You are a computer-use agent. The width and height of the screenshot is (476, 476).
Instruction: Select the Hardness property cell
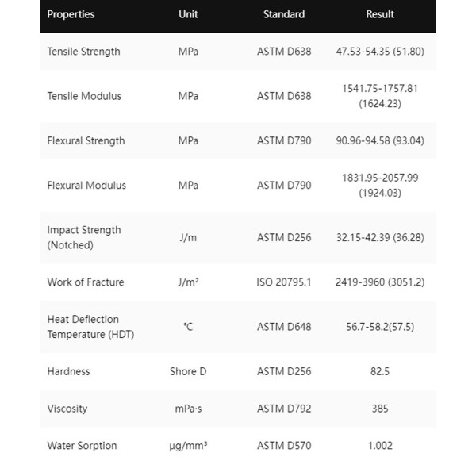(x=68, y=371)
